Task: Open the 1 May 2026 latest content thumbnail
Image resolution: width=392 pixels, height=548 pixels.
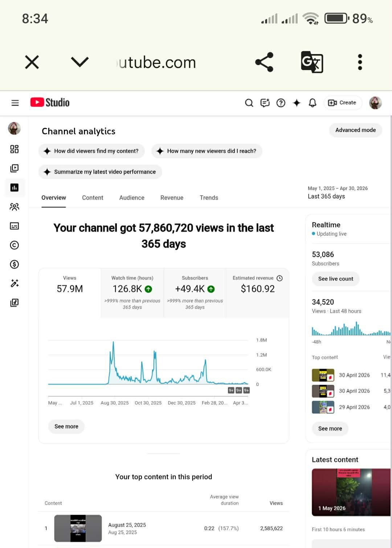Action: coord(351,492)
